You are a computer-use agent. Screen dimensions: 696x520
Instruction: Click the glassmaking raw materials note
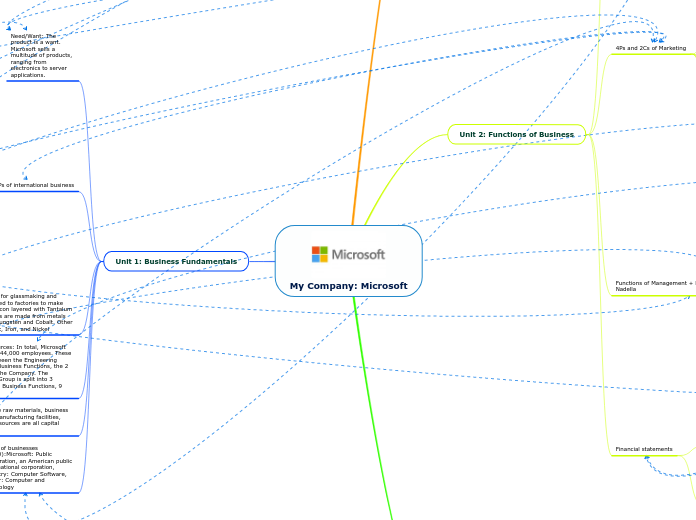(36, 313)
